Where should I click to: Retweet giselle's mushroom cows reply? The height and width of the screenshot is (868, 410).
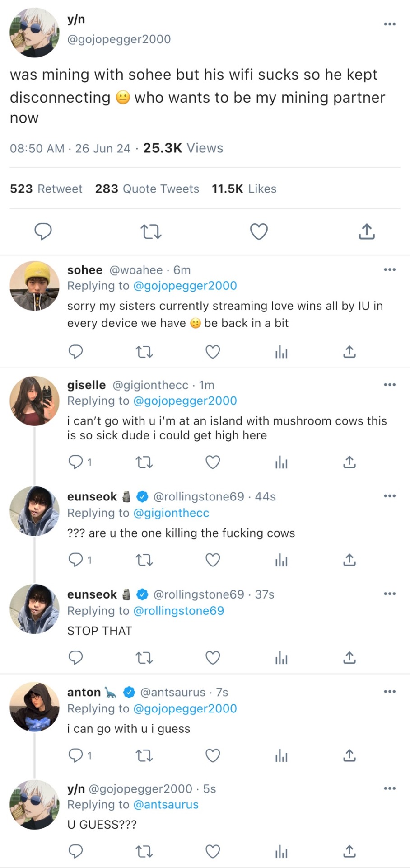pyautogui.click(x=144, y=462)
